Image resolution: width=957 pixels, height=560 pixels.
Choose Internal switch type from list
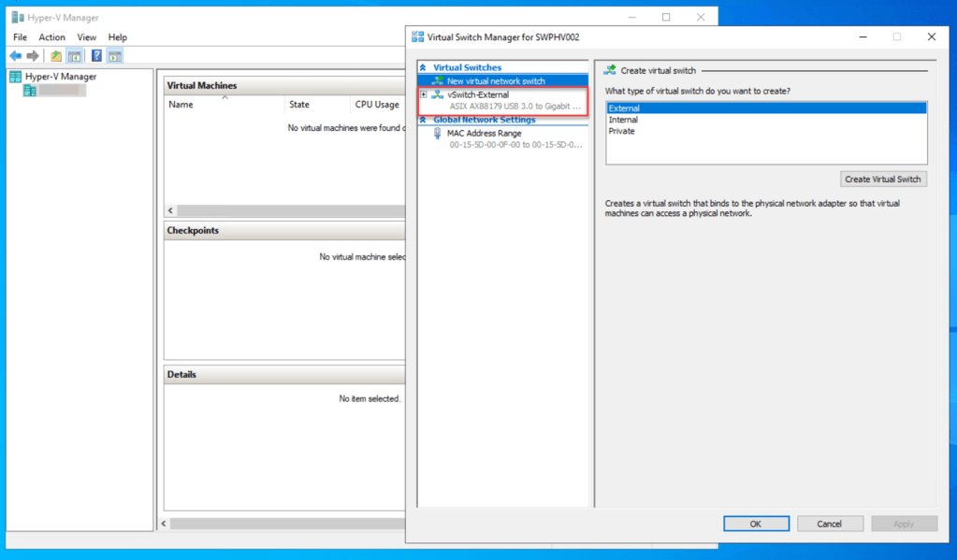[623, 120]
